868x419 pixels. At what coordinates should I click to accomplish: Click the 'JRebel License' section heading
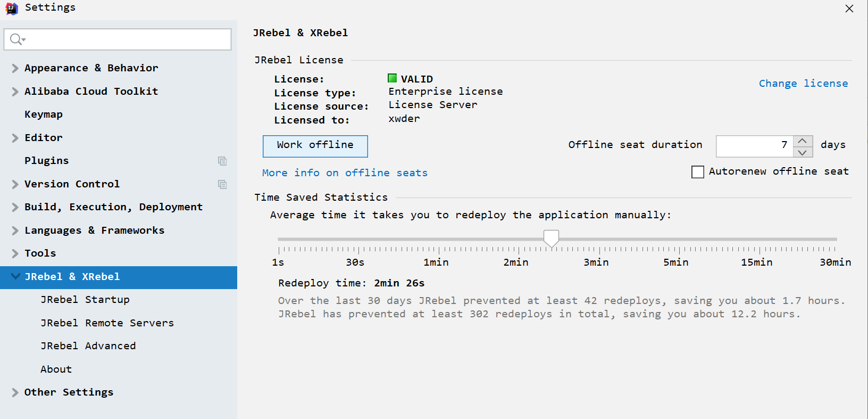tap(299, 60)
